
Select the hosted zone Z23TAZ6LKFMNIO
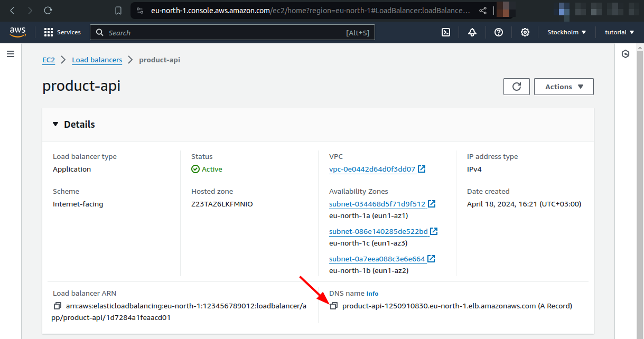coord(222,204)
